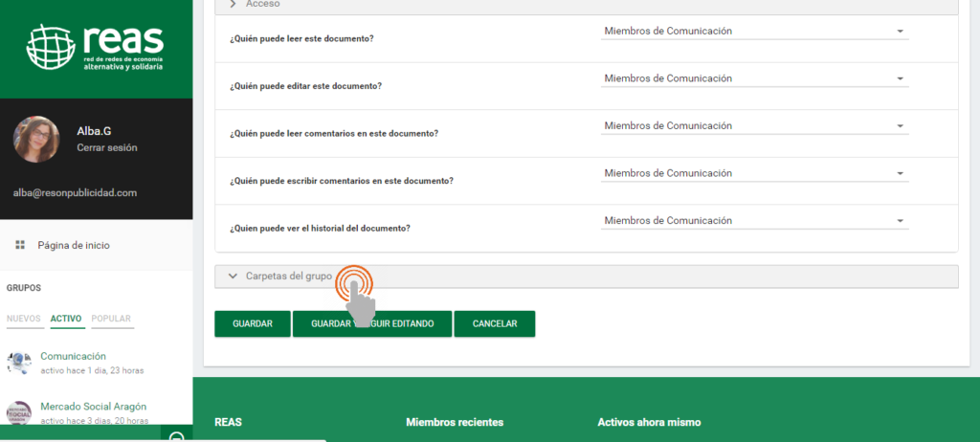Open the edit document permission dropdown

pos(754,78)
